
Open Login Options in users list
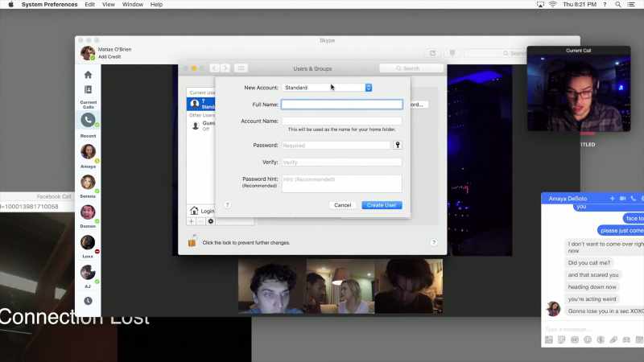201,211
